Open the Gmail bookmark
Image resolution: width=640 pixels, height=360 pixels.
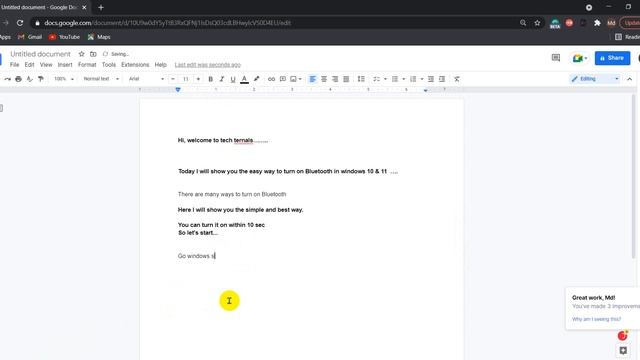point(30,37)
